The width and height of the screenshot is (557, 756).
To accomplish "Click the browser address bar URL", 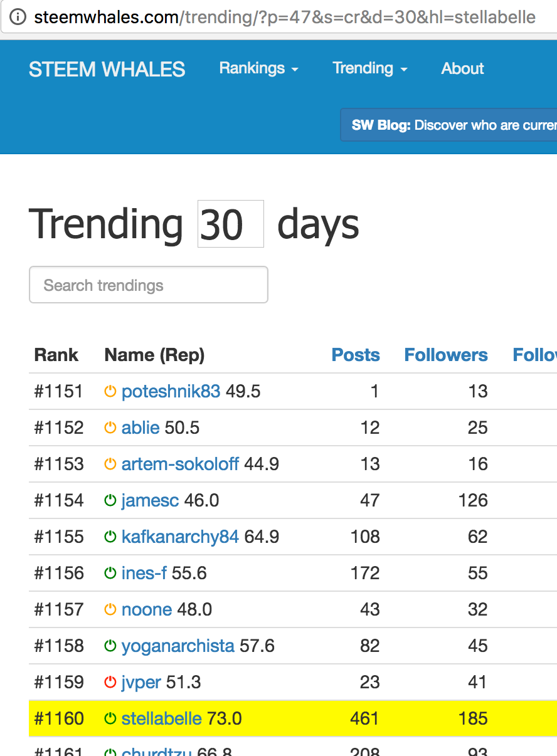I will coord(285,17).
